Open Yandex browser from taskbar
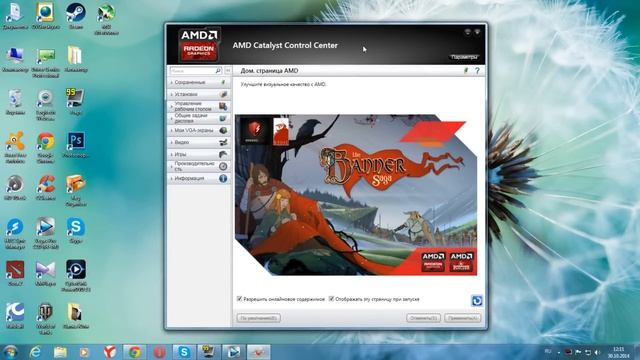This screenshot has width=640, height=360. (109, 352)
